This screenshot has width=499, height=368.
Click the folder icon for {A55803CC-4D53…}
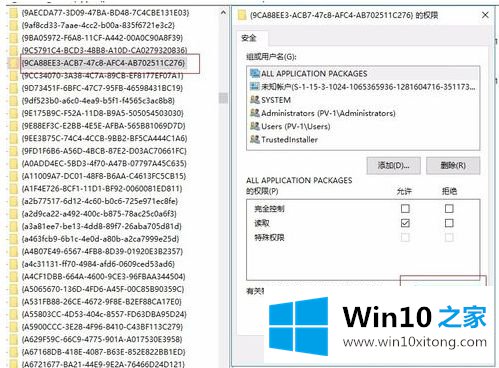pos(13,314)
